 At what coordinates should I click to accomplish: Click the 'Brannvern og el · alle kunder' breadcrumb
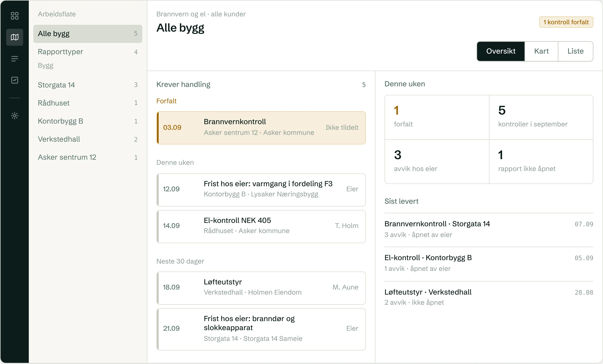coord(201,14)
